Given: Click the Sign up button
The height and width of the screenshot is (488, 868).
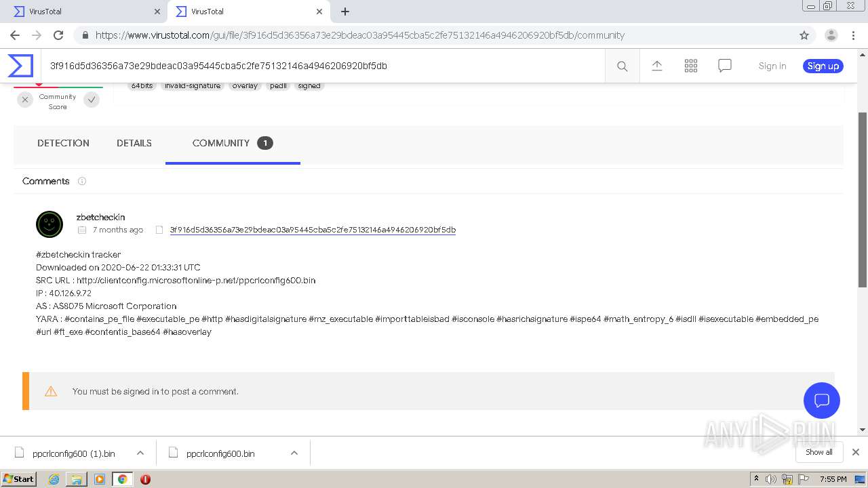Looking at the screenshot, I should click(823, 66).
